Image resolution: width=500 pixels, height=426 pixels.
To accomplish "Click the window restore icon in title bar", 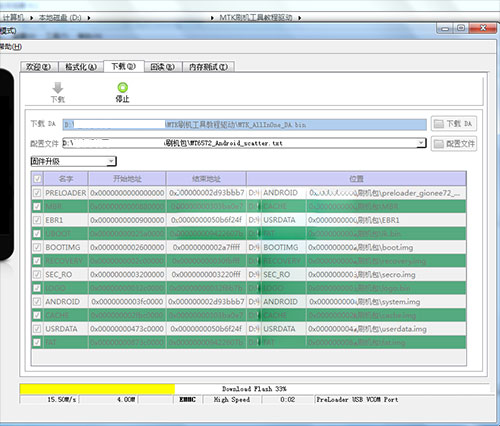I will (461, 28).
